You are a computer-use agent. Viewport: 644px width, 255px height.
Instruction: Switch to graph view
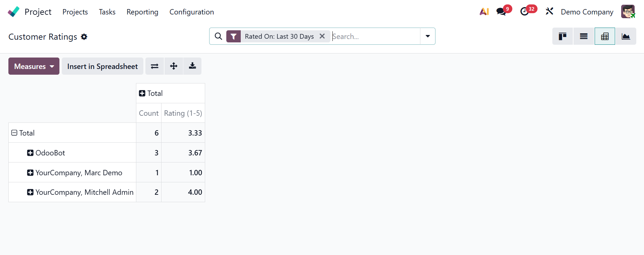coord(626,36)
